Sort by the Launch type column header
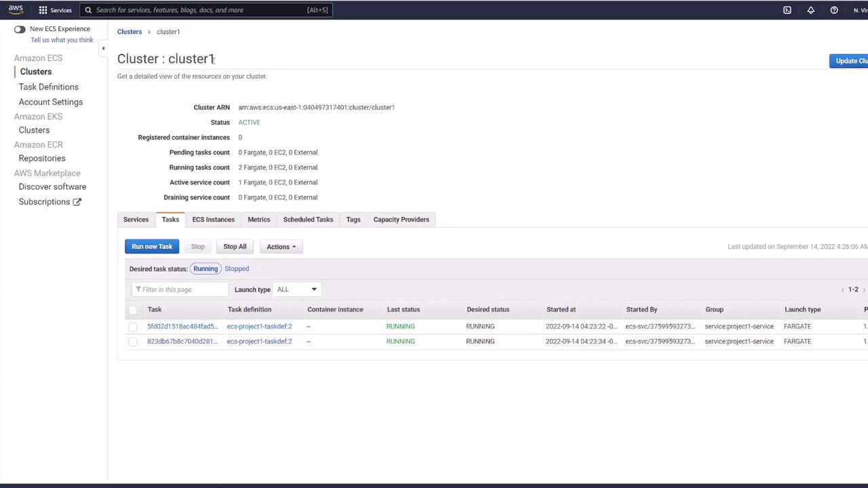 802,310
